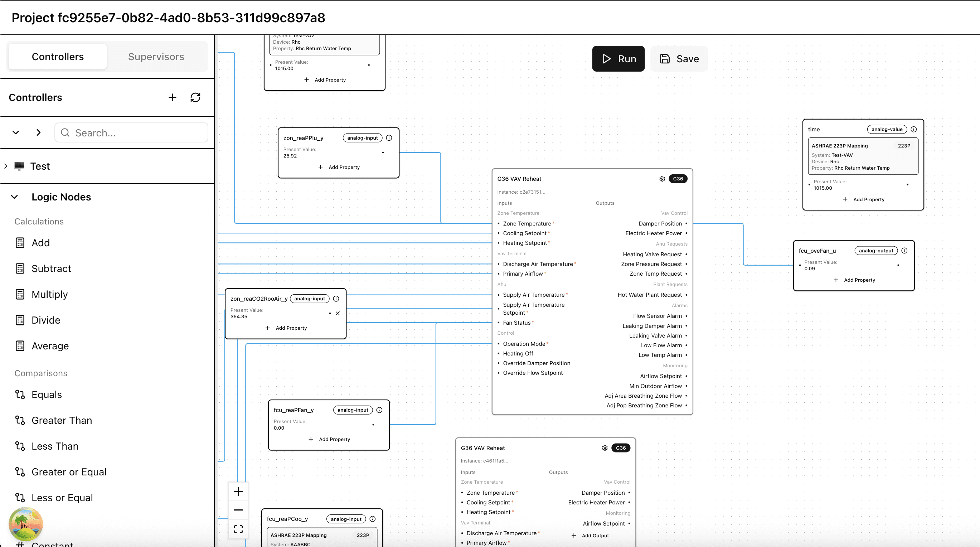Expand the Test controller tree item
Image resolution: width=980 pixels, height=547 pixels.
pos(6,166)
